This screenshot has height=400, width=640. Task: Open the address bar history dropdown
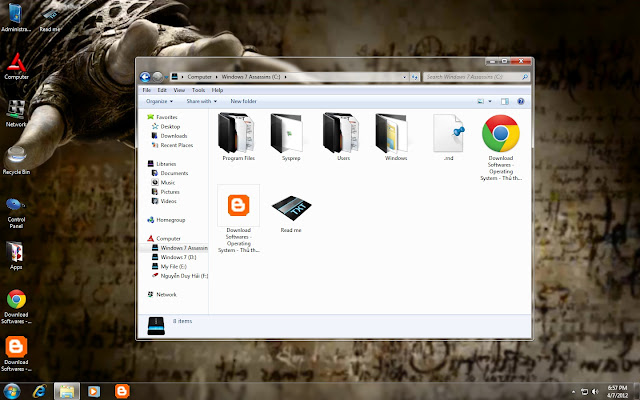404,77
